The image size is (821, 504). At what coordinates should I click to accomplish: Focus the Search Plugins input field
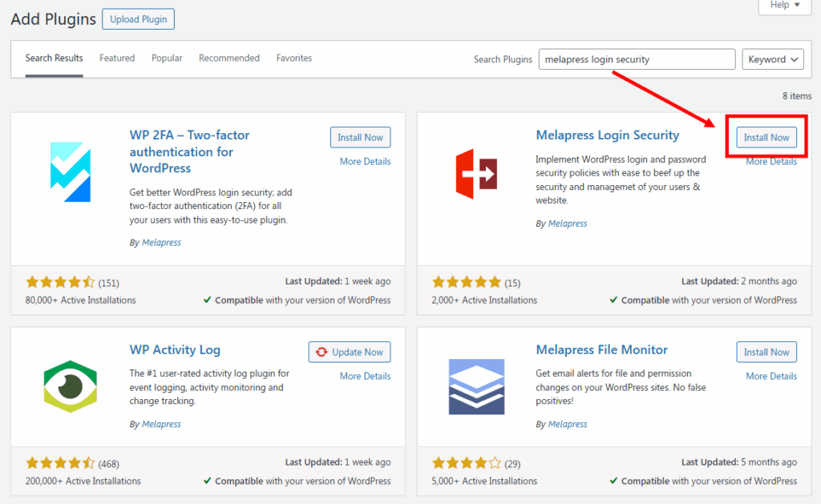click(637, 59)
